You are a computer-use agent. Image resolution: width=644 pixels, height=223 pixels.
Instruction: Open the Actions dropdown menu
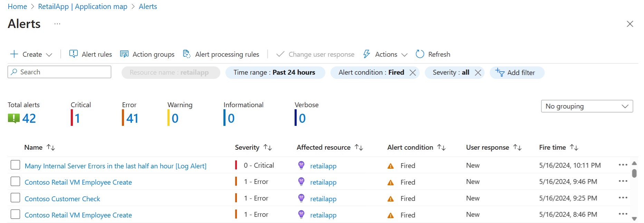click(x=404, y=55)
